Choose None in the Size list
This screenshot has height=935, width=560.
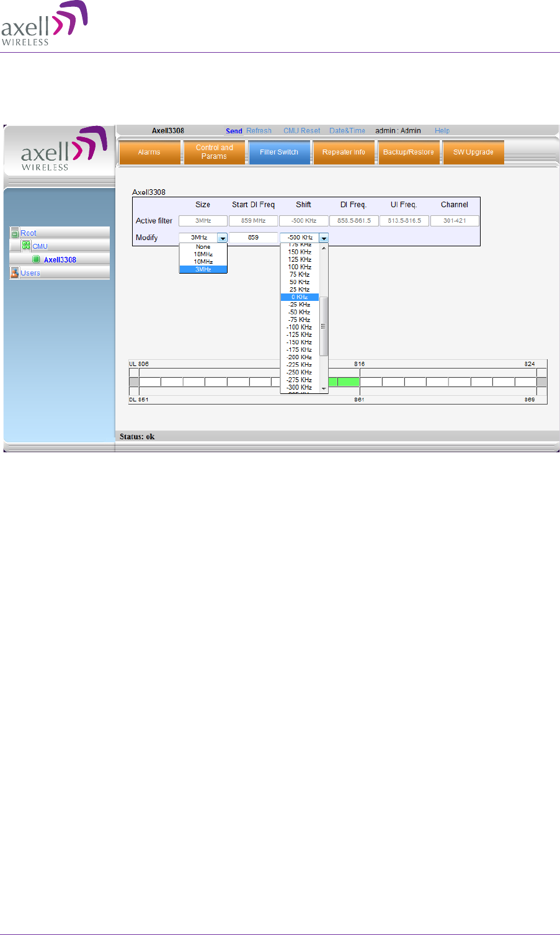click(203, 247)
